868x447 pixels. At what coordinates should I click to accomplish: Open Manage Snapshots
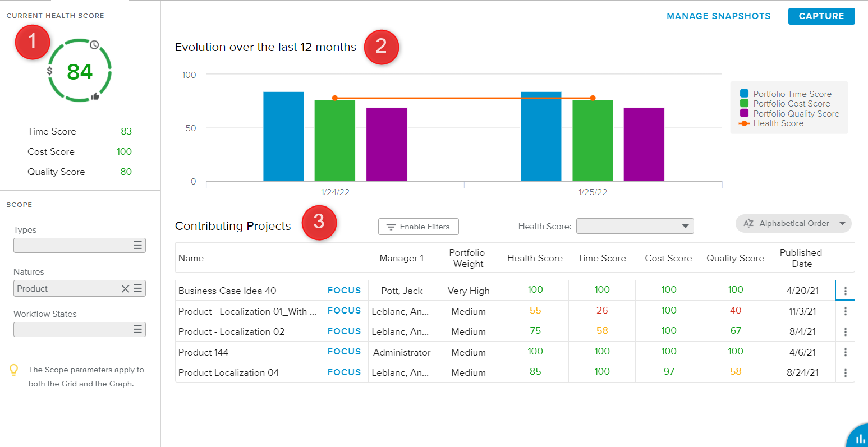(718, 16)
